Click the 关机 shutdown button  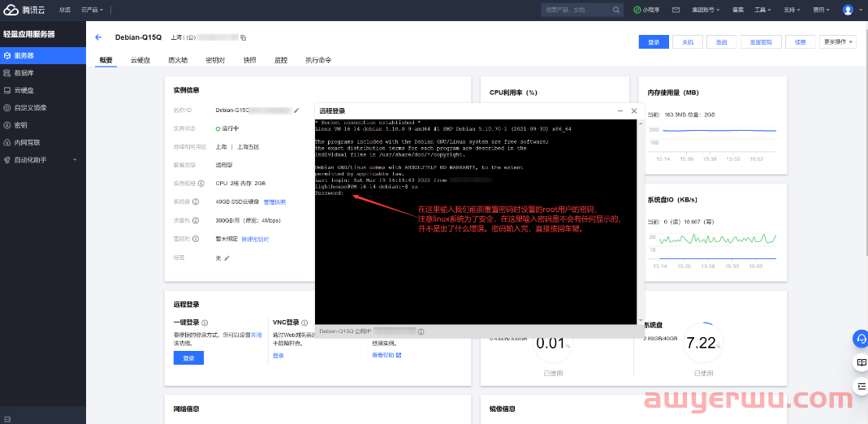click(x=688, y=42)
